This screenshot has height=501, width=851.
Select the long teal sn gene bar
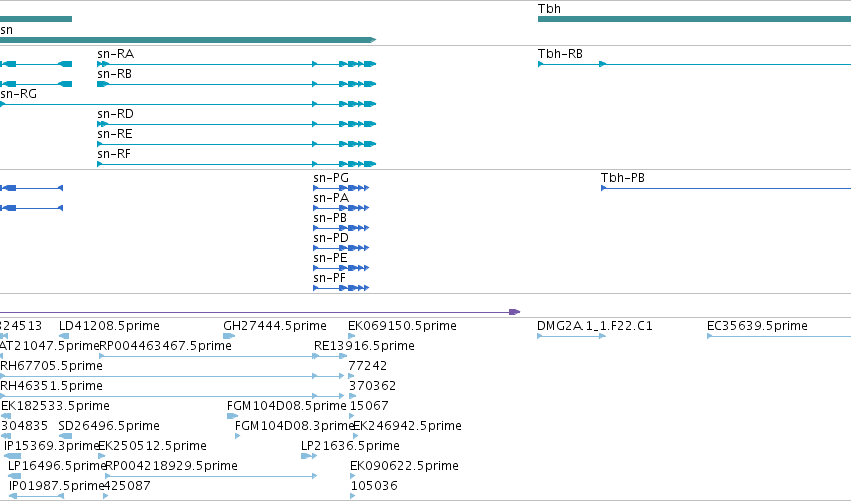tap(188, 40)
